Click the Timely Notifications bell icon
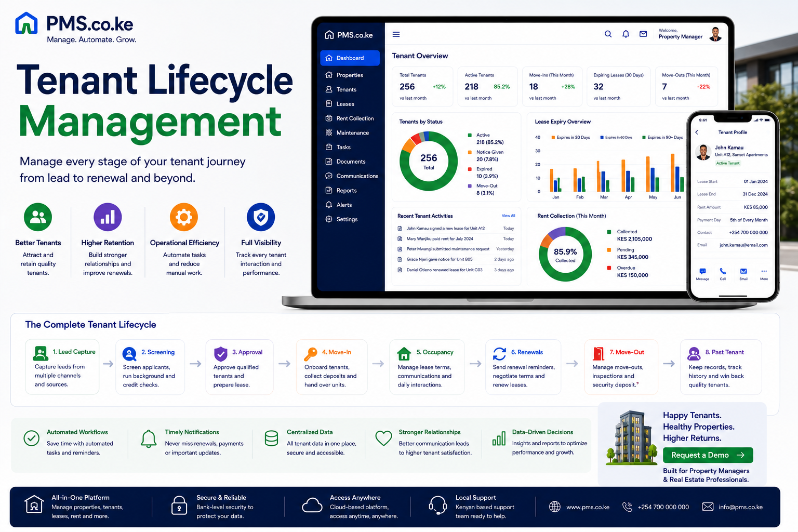The image size is (798, 532). (x=149, y=439)
